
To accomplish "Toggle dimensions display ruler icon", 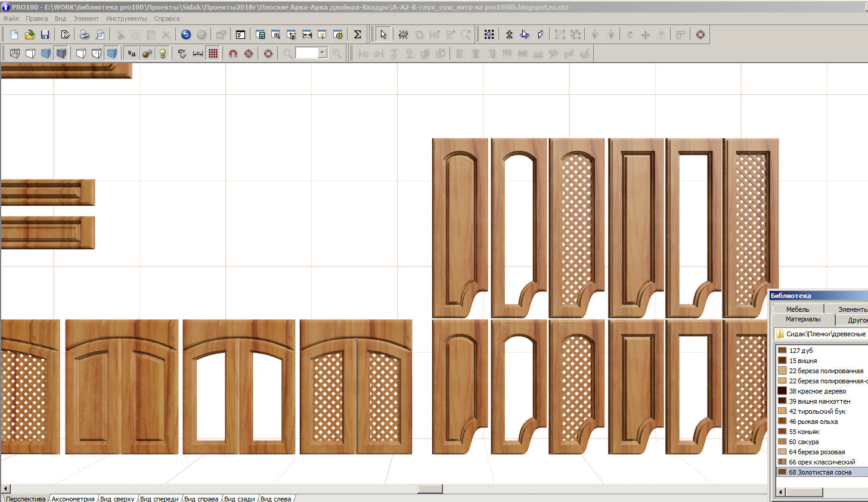I will [198, 53].
